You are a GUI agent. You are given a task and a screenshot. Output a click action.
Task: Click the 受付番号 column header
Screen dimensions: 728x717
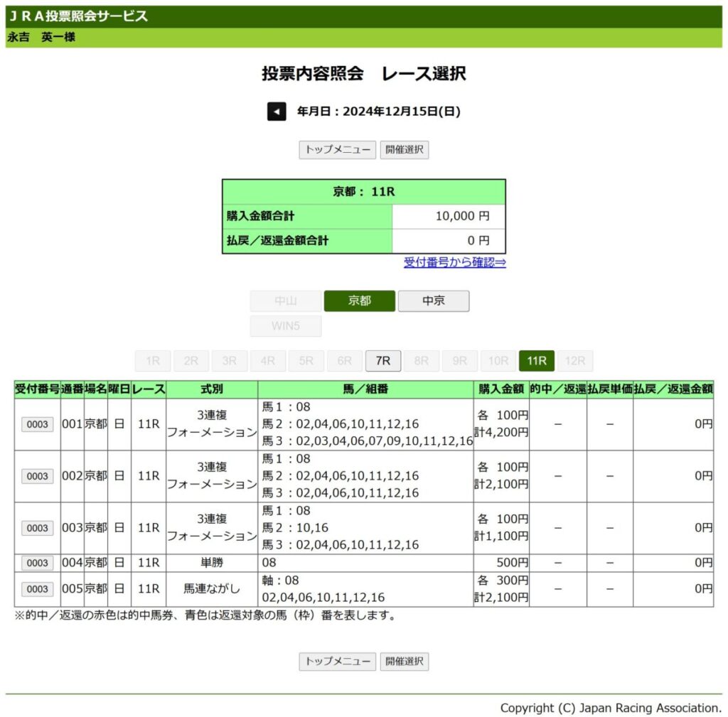click(37, 389)
